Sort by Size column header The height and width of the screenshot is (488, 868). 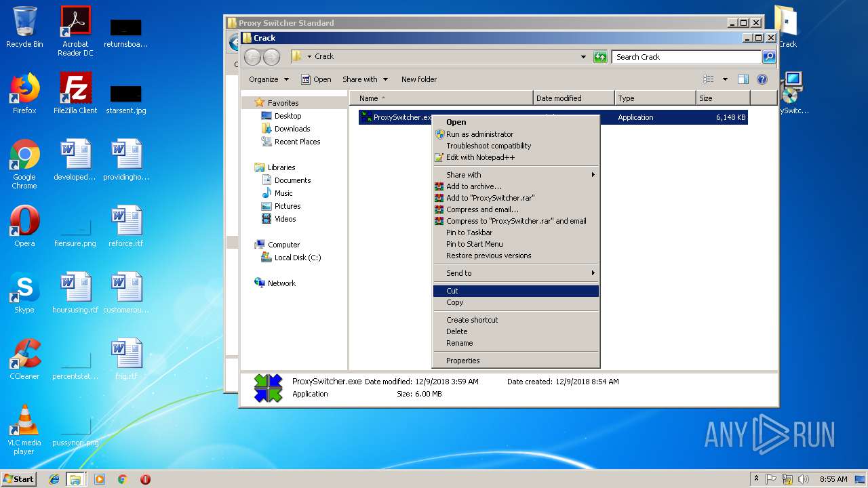tap(723, 98)
